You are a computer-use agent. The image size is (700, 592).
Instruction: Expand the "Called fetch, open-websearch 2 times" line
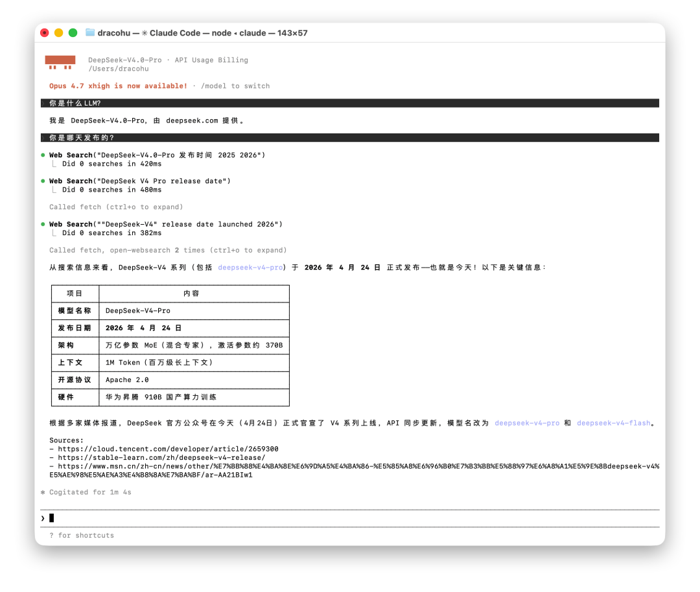[x=168, y=250]
